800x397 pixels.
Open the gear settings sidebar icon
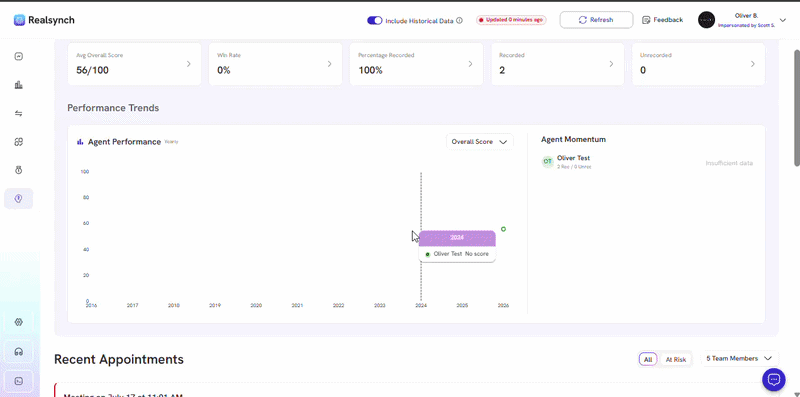(x=19, y=322)
